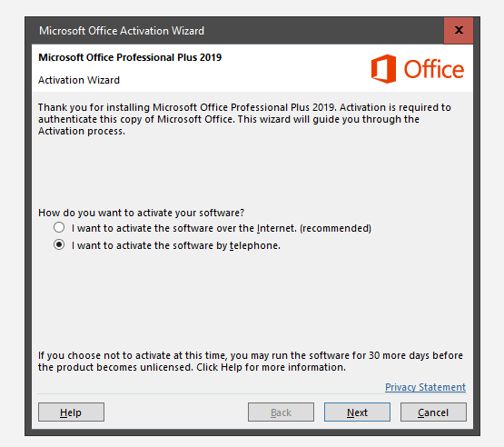Image resolution: width=504 pixels, height=447 pixels.
Task: Click the 'Activation Wizard' subheading text
Action: pyautogui.click(x=79, y=80)
